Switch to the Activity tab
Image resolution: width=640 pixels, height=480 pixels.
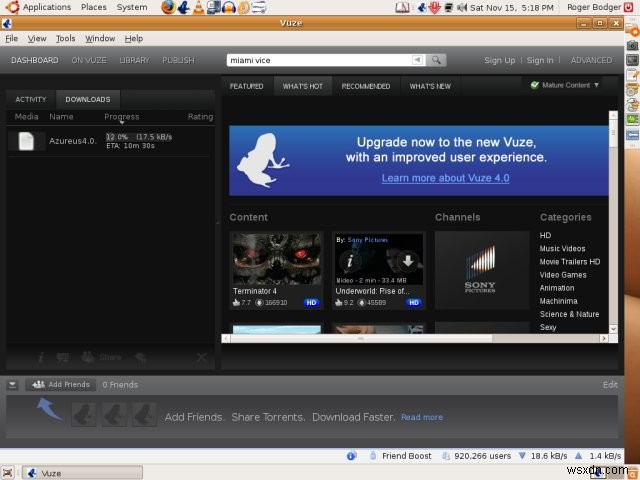(30, 99)
